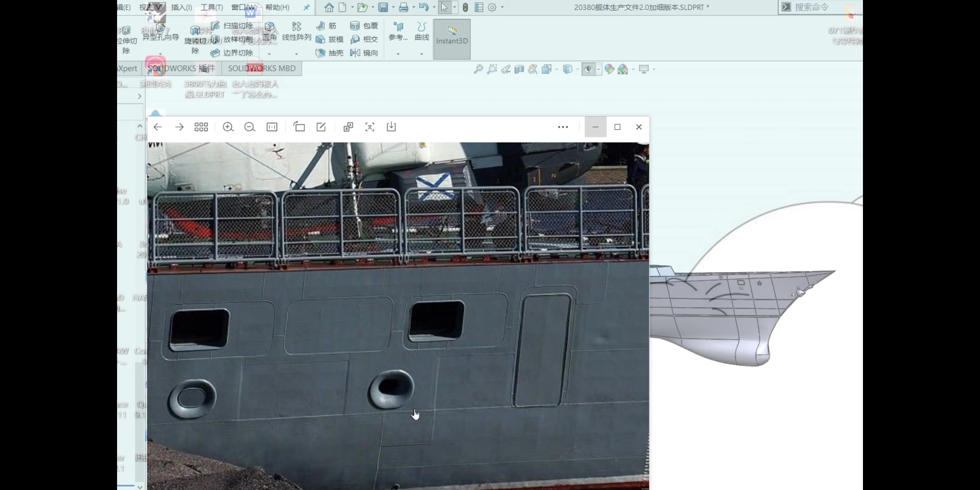Create a new document with the New icon
Image resolution: width=980 pixels, height=490 pixels.
coord(343,7)
